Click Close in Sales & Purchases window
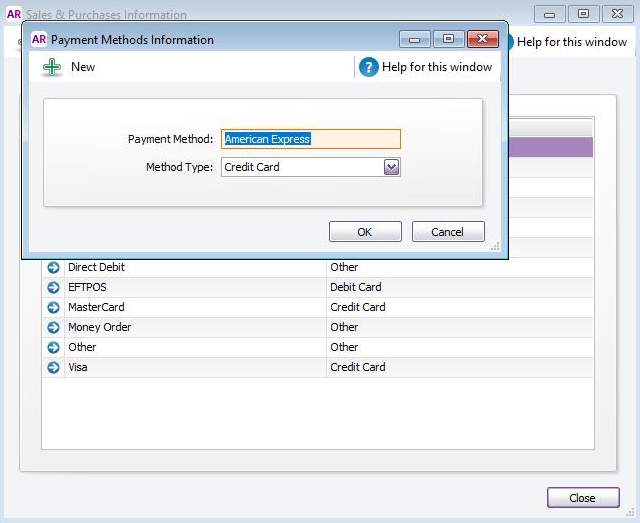 pyautogui.click(x=583, y=498)
